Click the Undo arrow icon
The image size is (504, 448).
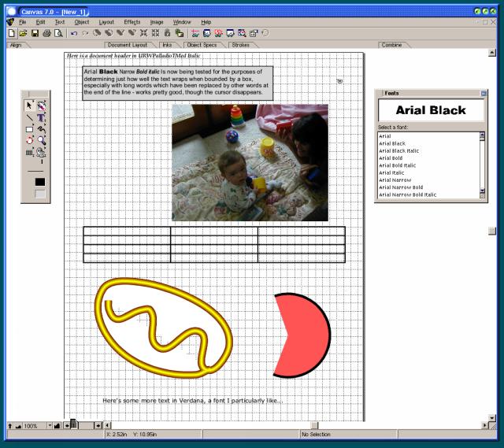[73, 33]
